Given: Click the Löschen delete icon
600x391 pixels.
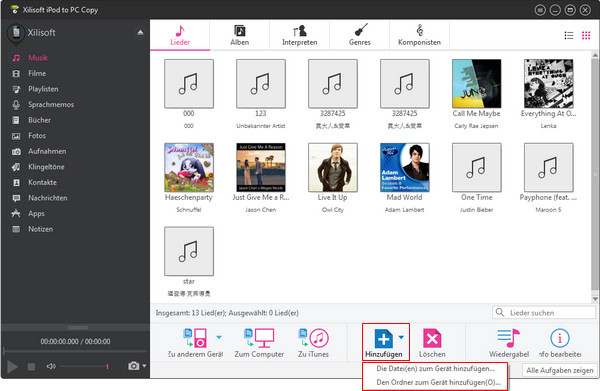Looking at the screenshot, I should point(432,339).
